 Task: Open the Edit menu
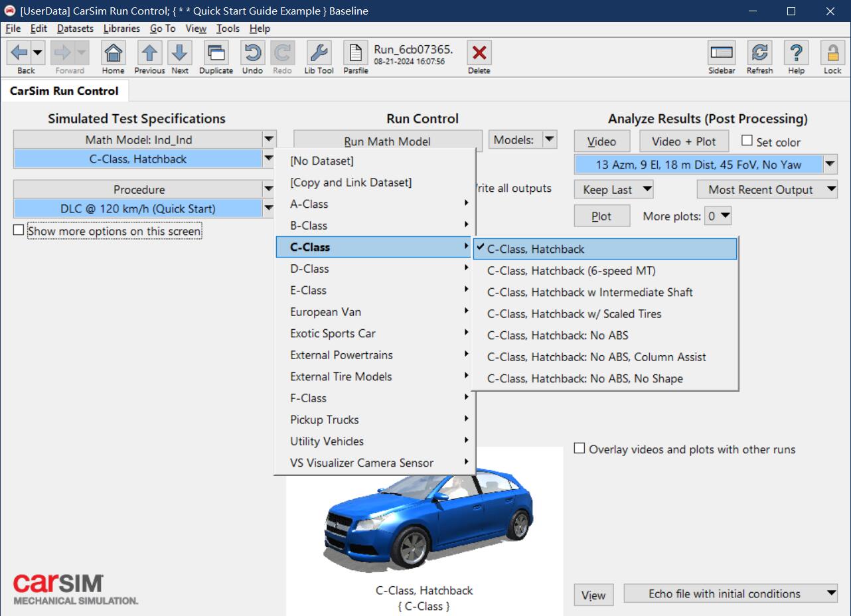[39, 29]
